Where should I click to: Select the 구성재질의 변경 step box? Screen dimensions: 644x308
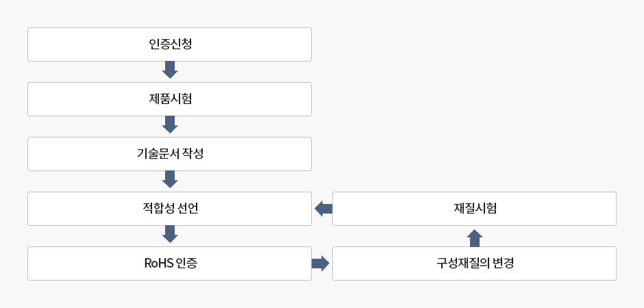coord(384,264)
